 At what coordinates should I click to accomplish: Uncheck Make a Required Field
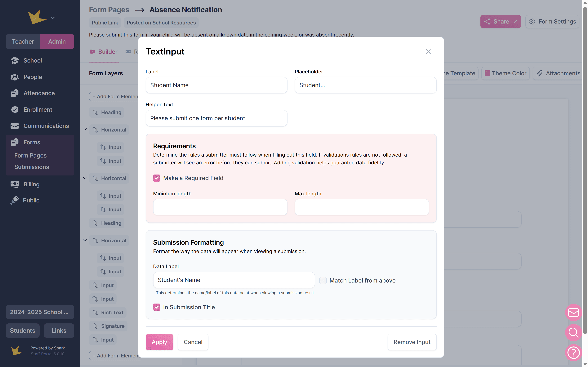pyautogui.click(x=157, y=178)
